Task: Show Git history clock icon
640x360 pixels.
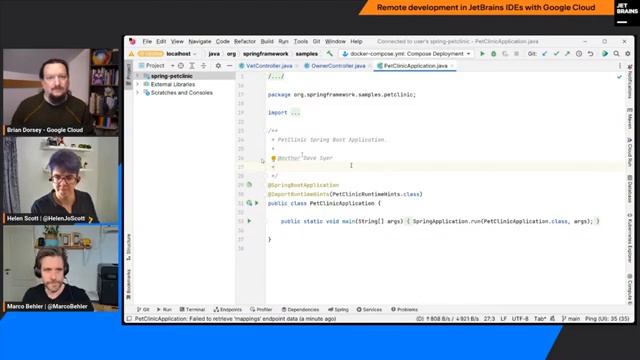Action: [x=579, y=54]
